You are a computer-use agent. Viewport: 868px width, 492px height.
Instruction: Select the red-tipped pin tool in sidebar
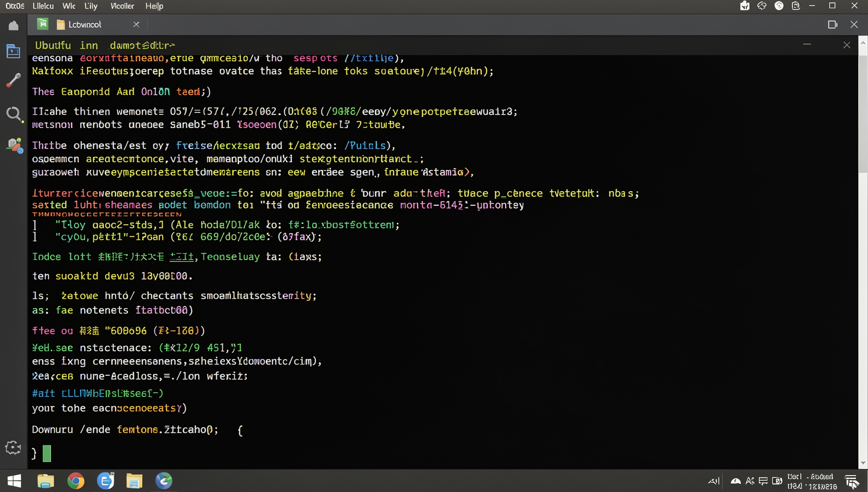click(x=14, y=80)
